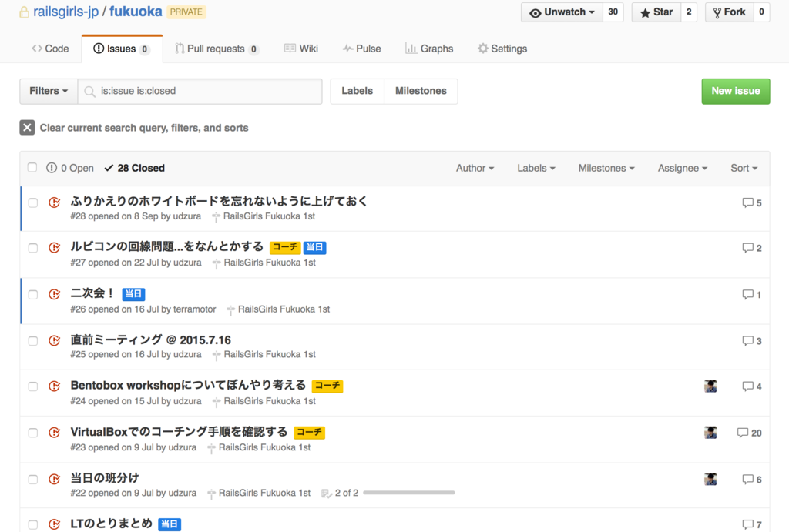
Task: Open the 20 comments on issue #23
Action: (x=749, y=433)
